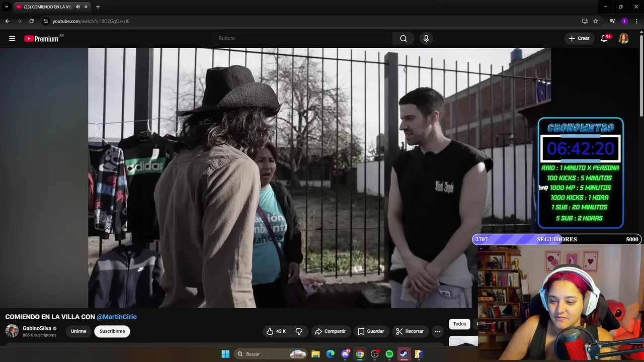Open the account avatar menu
The width and height of the screenshot is (644, 362).
click(623, 39)
